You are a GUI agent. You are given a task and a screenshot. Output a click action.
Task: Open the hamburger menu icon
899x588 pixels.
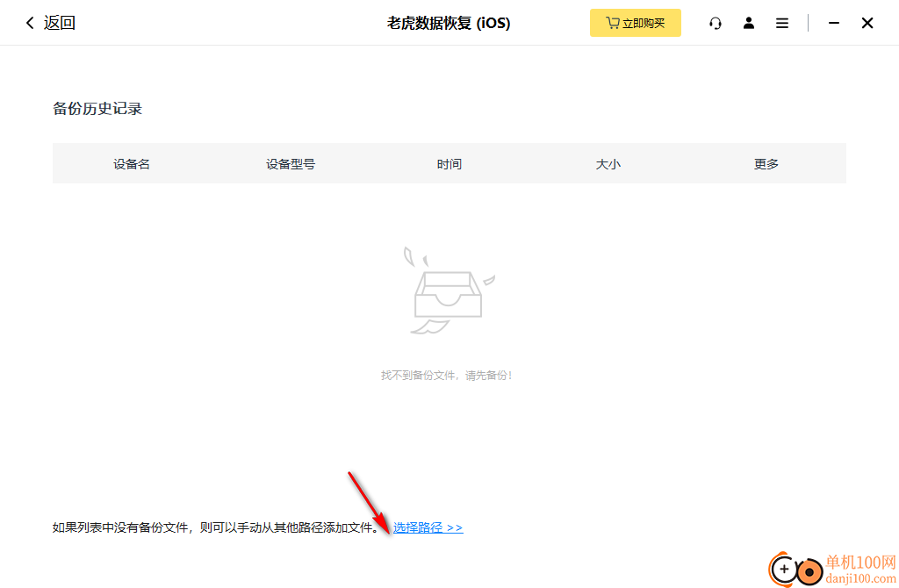782,23
